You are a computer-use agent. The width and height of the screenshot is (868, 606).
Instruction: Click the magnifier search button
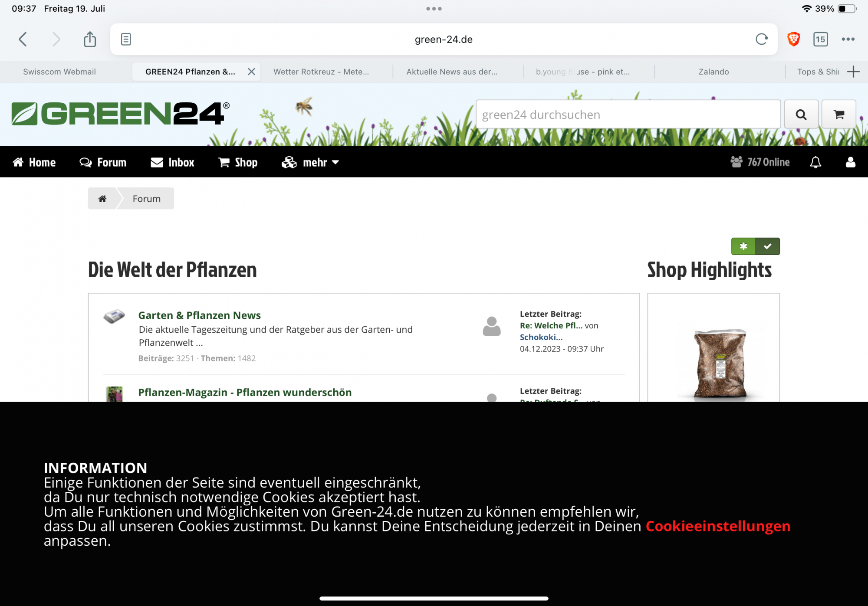click(801, 115)
